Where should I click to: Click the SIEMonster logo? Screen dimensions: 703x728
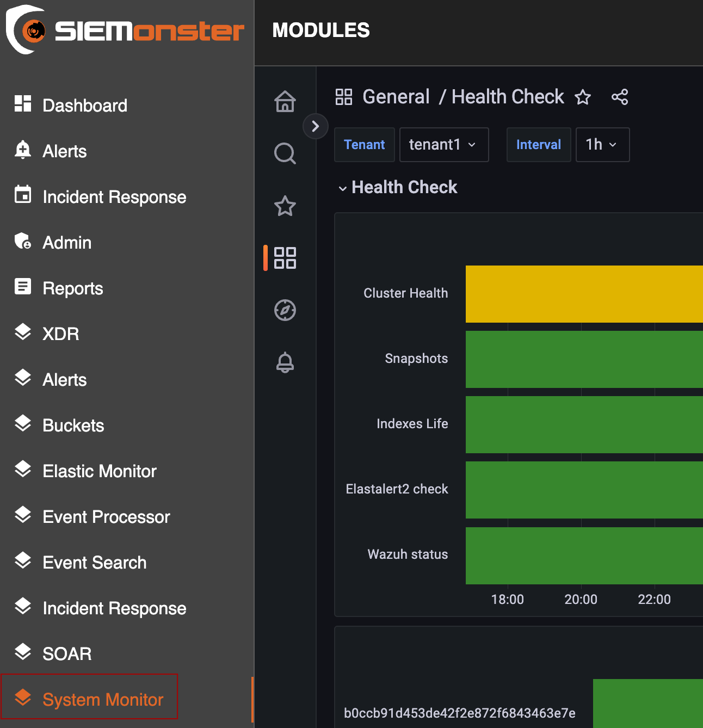coord(125,30)
